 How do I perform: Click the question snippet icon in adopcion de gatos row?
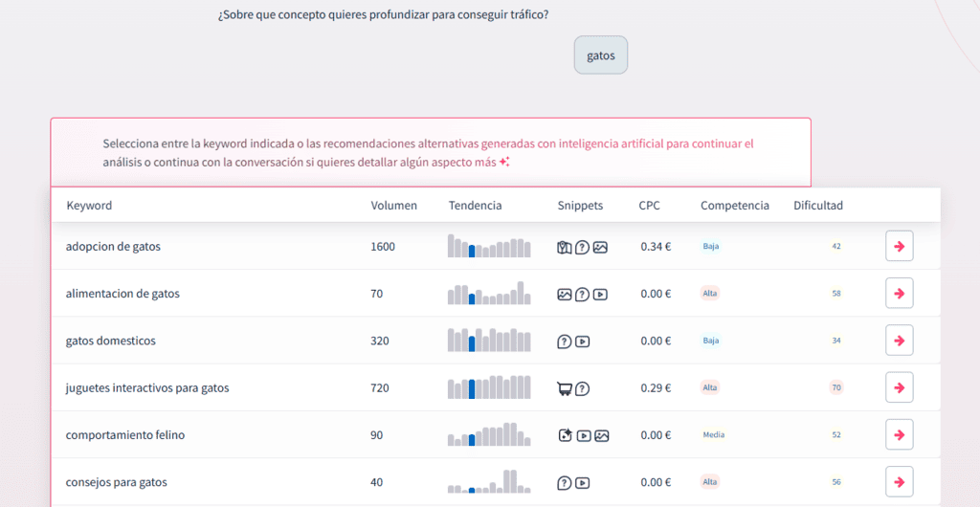(x=583, y=247)
